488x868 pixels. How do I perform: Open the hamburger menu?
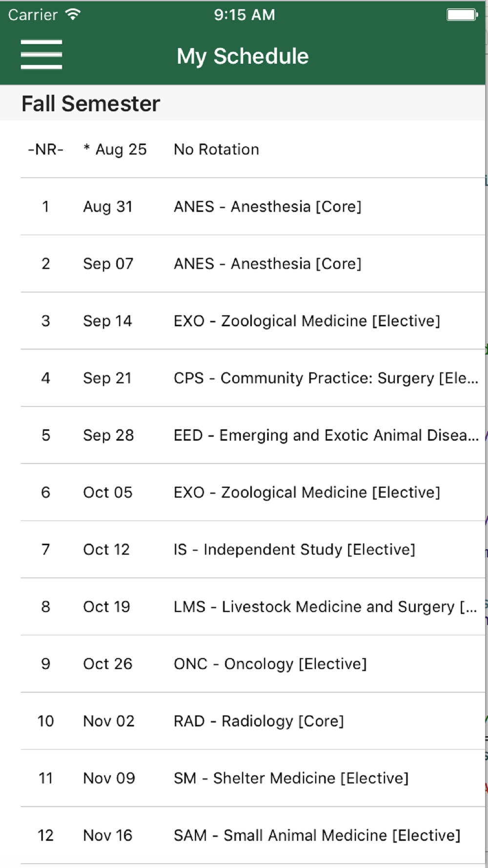41,55
